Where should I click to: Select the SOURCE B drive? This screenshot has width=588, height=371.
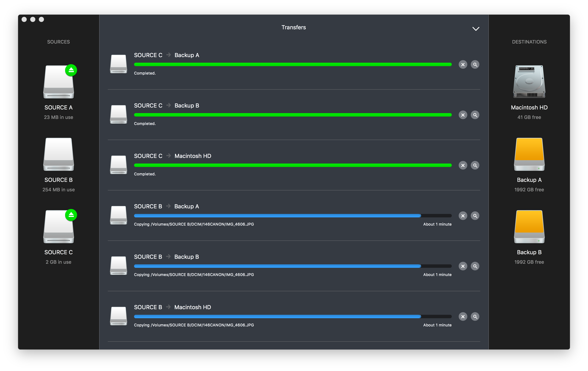pos(59,154)
